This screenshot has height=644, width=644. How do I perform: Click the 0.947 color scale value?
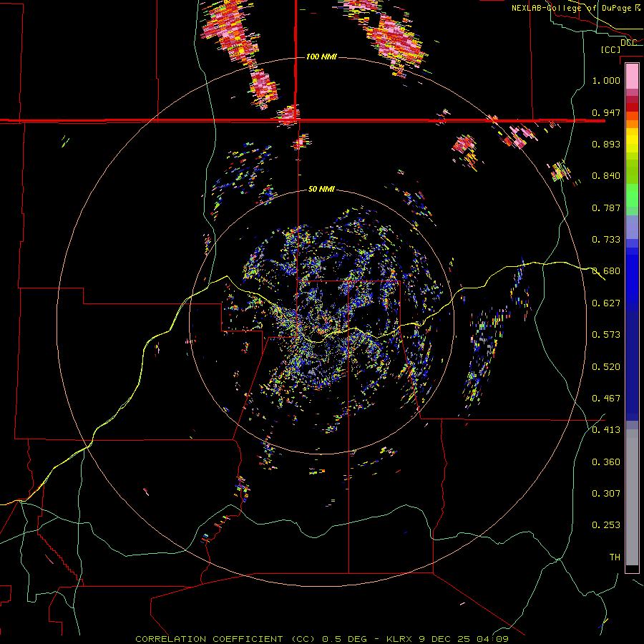coord(606,112)
